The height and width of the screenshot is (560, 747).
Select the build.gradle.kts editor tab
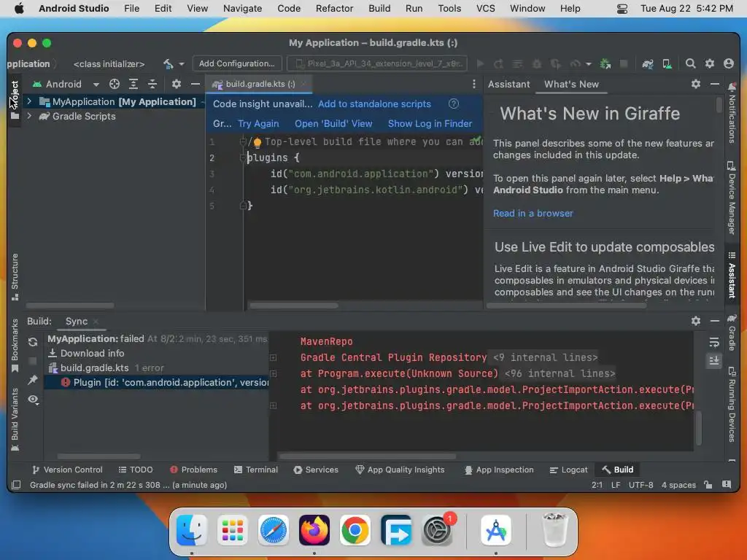259,85
